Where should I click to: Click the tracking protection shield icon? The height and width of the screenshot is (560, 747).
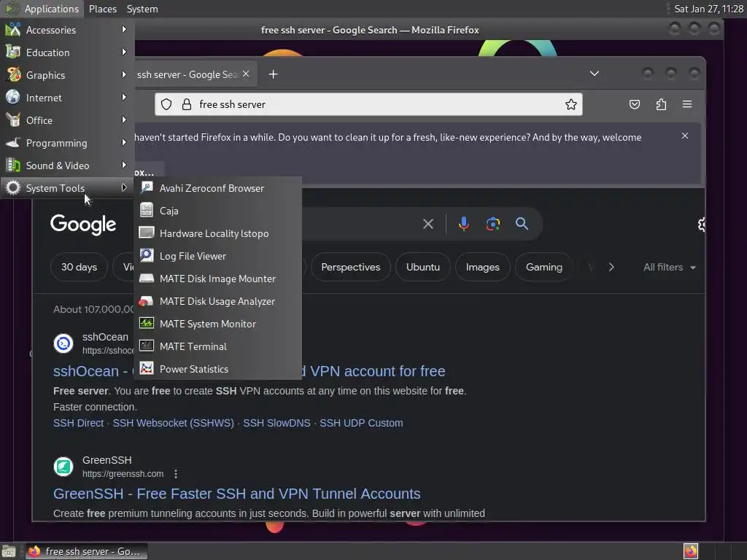click(x=166, y=104)
